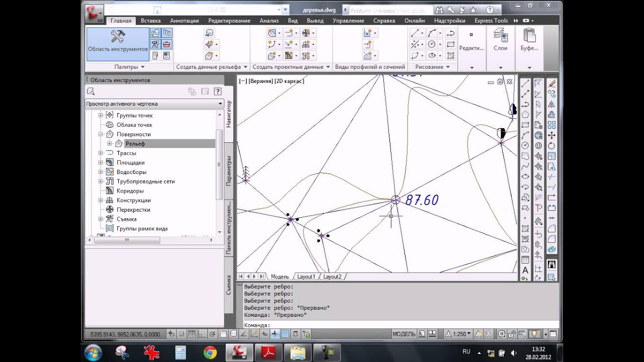
Task: Toggle Object Snap in the status bar
Action: tap(223, 334)
